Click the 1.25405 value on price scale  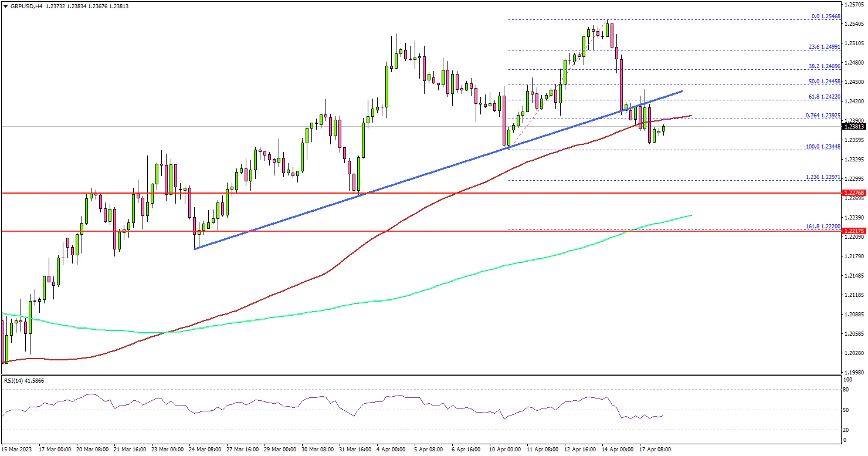tap(853, 24)
